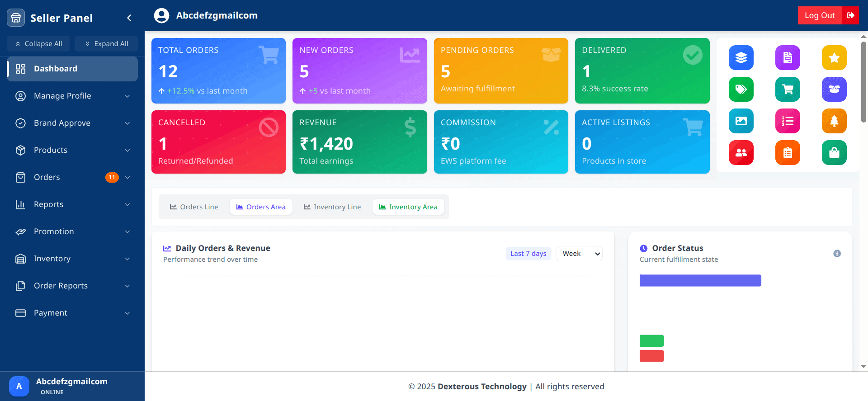Click the Expand All button
The width and height of the screenshot is (868, 401).
click(106, 44)
